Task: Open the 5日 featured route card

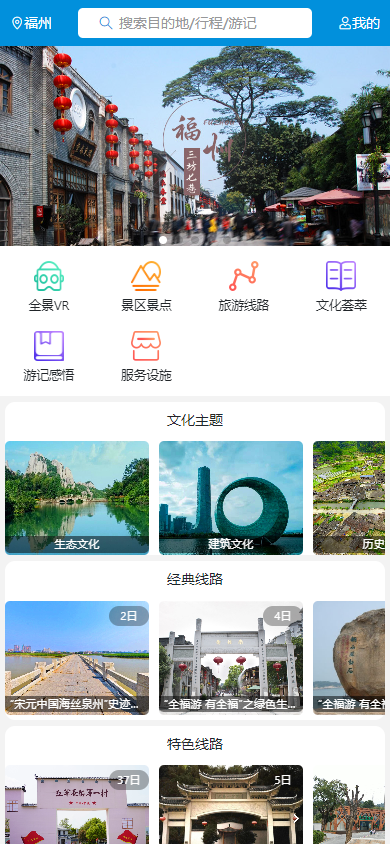Action: (231, 805)
